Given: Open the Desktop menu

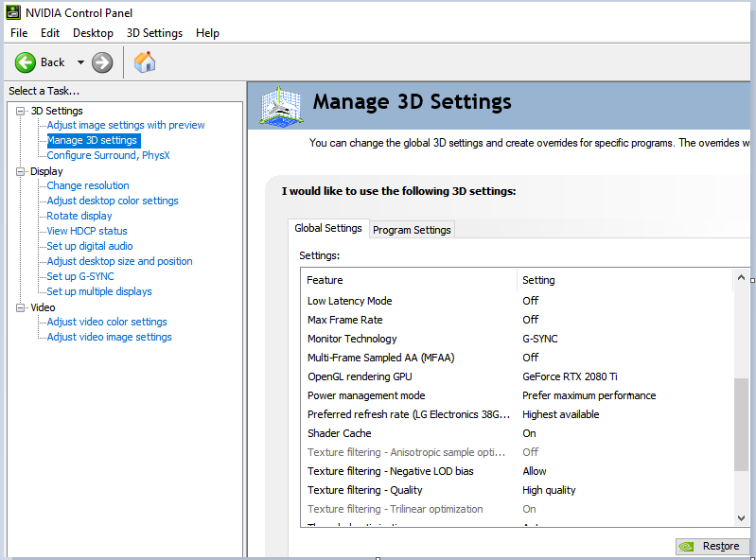Looking at the screenshot, I should pos(93,33).
